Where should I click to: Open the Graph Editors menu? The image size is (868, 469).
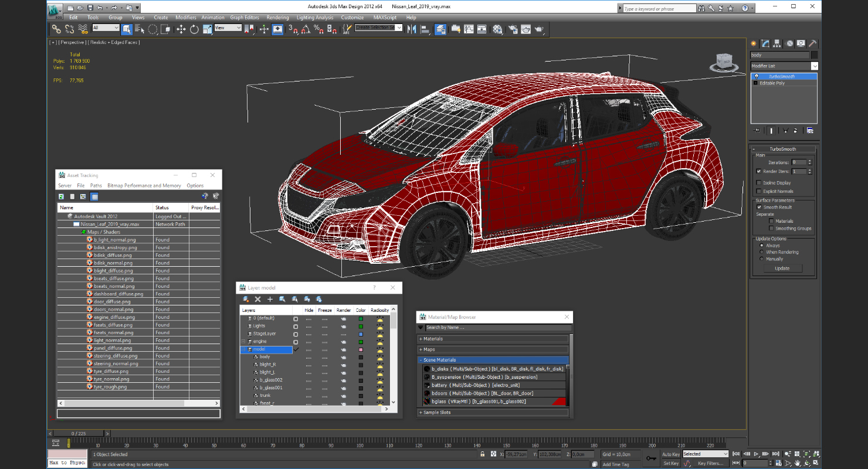click(245, 18)
